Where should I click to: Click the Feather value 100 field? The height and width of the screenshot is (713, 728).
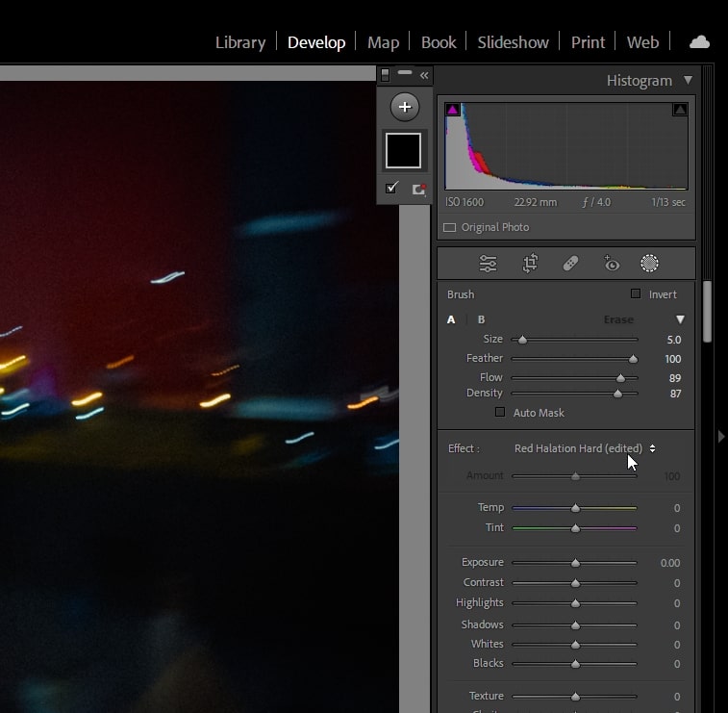tap(673, 359)
